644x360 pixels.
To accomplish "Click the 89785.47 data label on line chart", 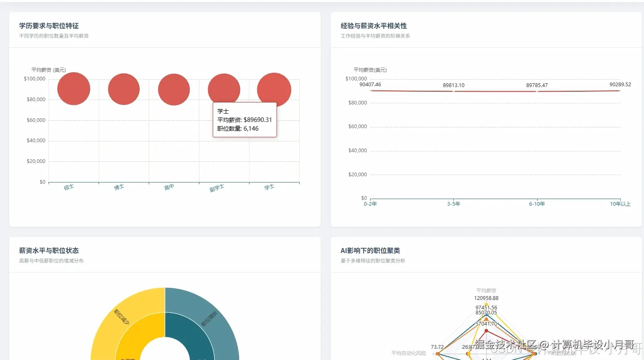I will (537, 85).
